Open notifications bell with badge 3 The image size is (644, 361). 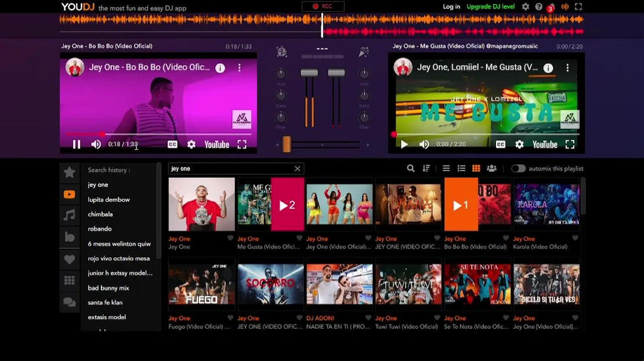[551, 7]
